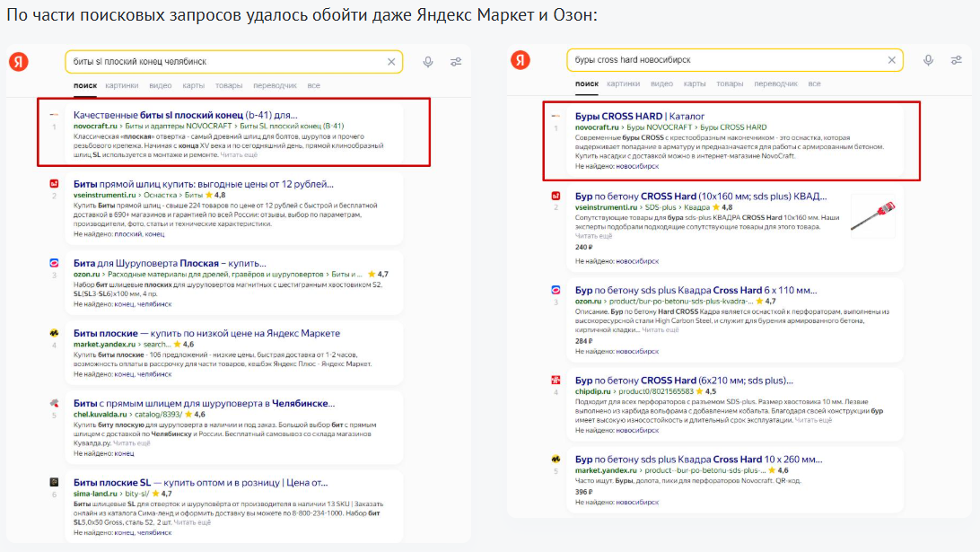Open 'Квадра Cross Hard 10 x 260 мм' result

click(699, 459)
